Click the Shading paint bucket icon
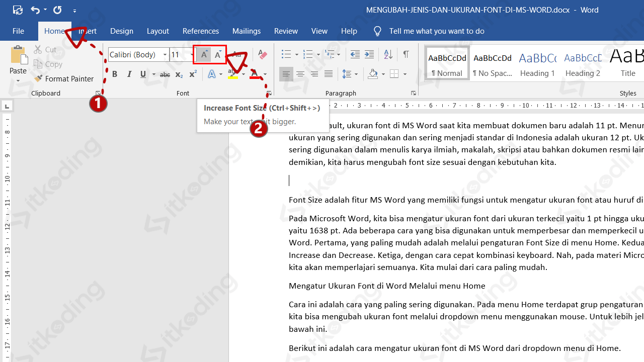Viewport: 644px width, 362px height. 373,74
